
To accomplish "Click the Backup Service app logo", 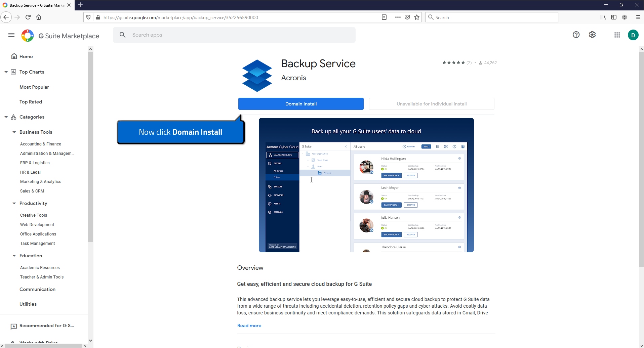I will click(257, 76).
